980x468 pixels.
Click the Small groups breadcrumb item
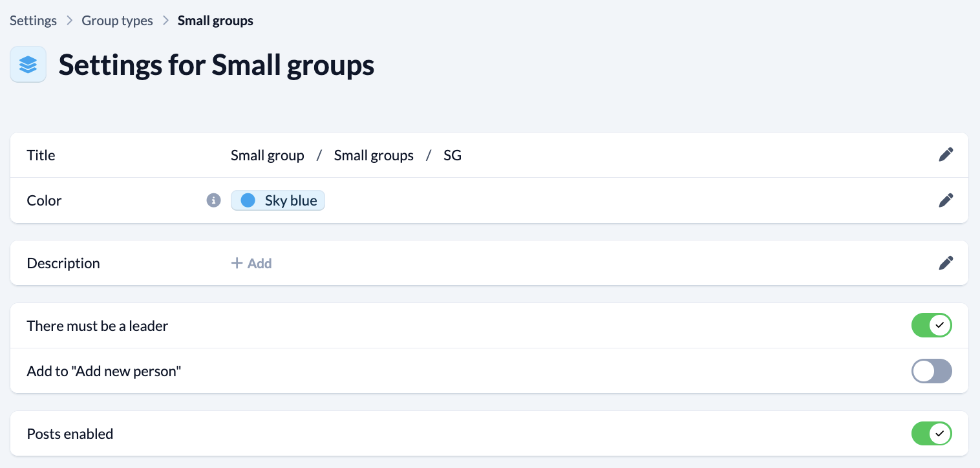click(215, 21)
